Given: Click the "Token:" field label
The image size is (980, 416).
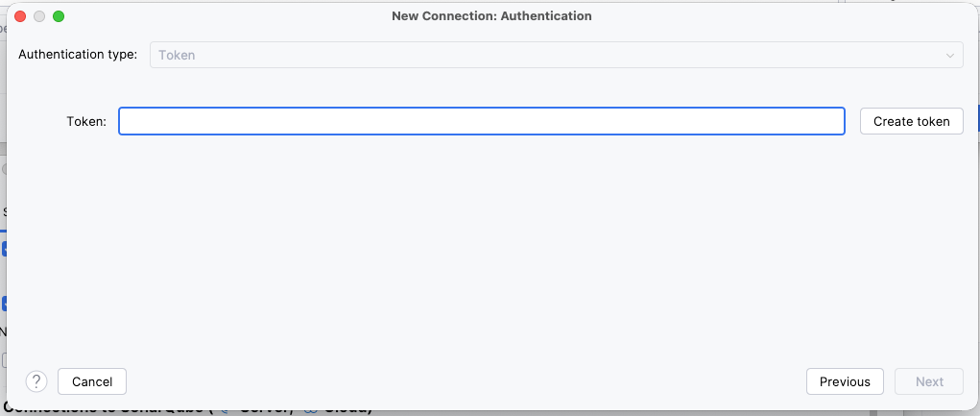Looking at the screenshot, I should click(86, 121).
